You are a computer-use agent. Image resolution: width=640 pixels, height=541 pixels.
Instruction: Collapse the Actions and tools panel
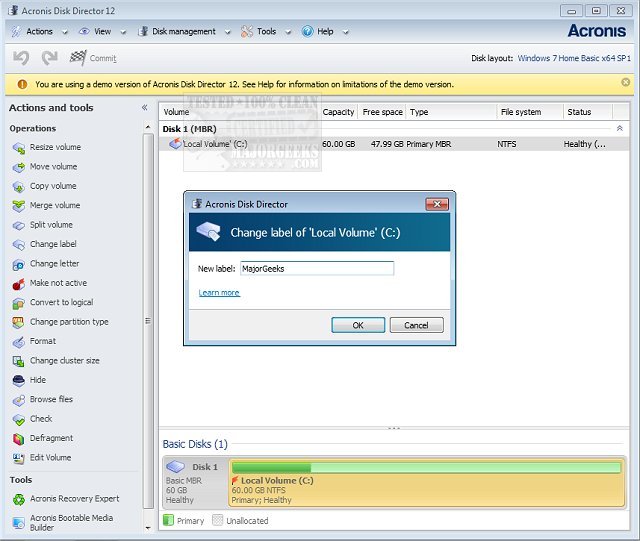(x=144, y=107)
